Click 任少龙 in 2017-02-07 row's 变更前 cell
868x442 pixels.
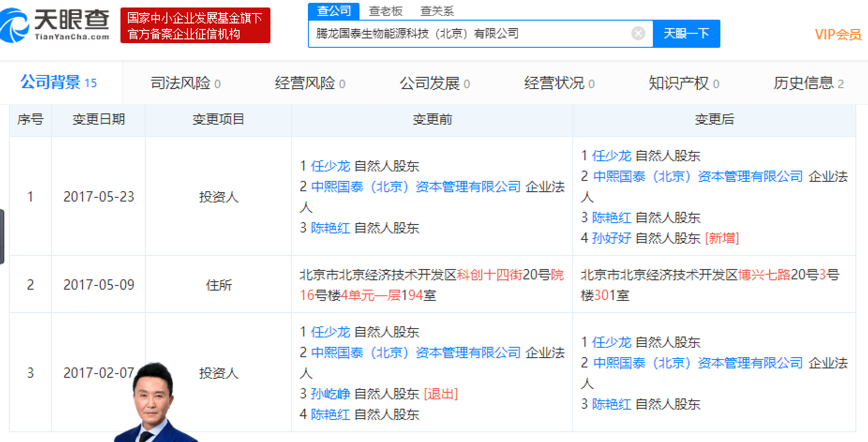click(330, 332)
